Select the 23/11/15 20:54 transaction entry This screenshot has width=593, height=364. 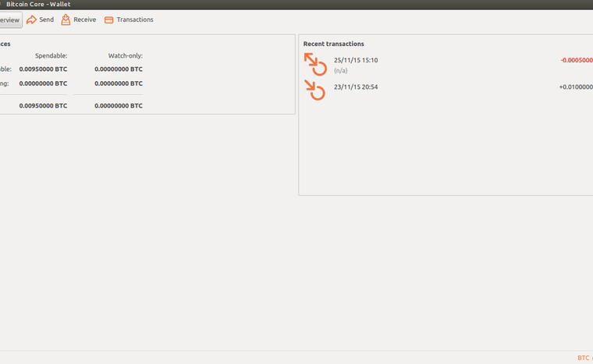click(356, 87)
